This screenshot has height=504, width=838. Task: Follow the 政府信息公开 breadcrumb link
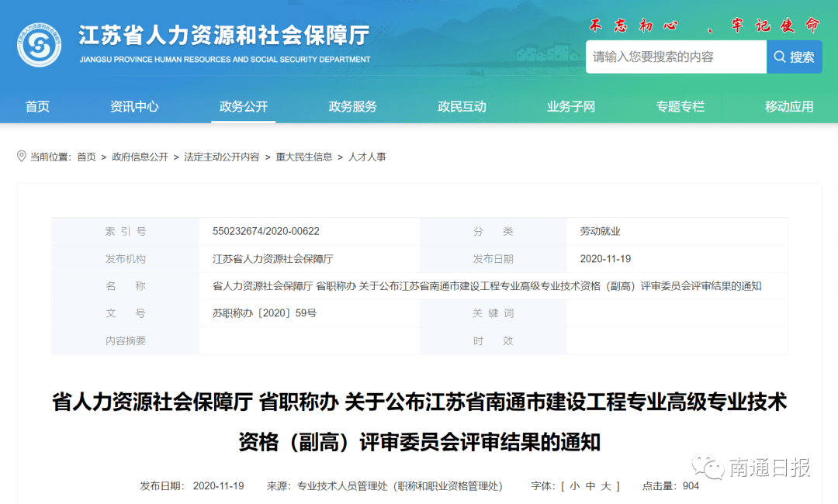[140, 157]
